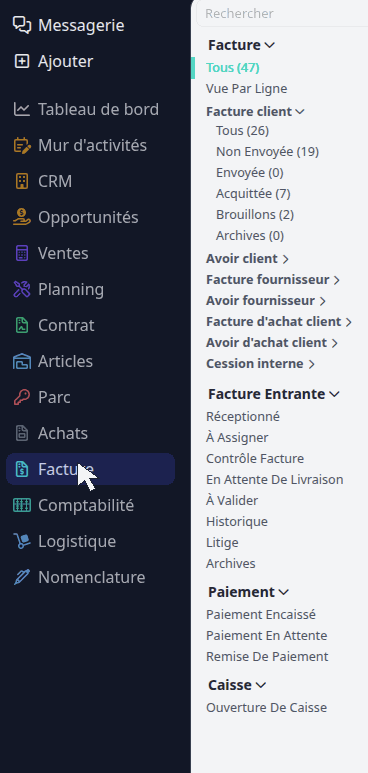Viewport: 368px width, 773px height.
Task: Click the Rechercher search field
Action: [282, 13]
